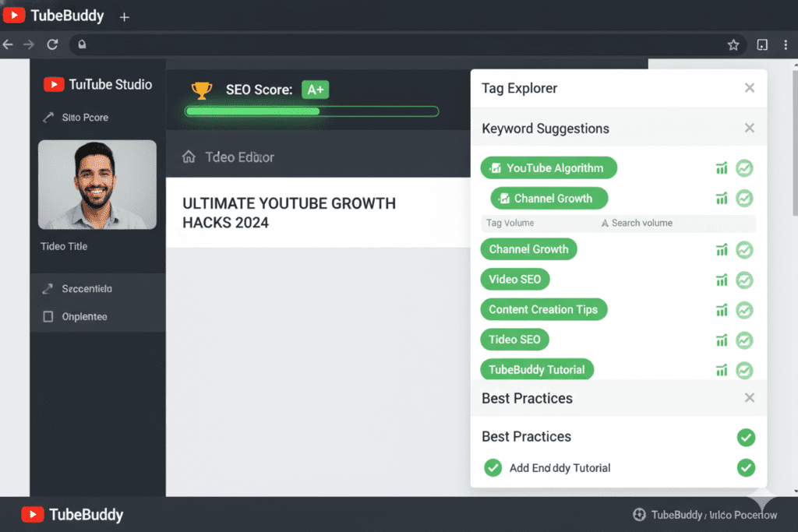Viewport: 798px width, 532px height.
Task: Click the TubeBuddy globe icon in status bar
Action: tap(639, 514)
